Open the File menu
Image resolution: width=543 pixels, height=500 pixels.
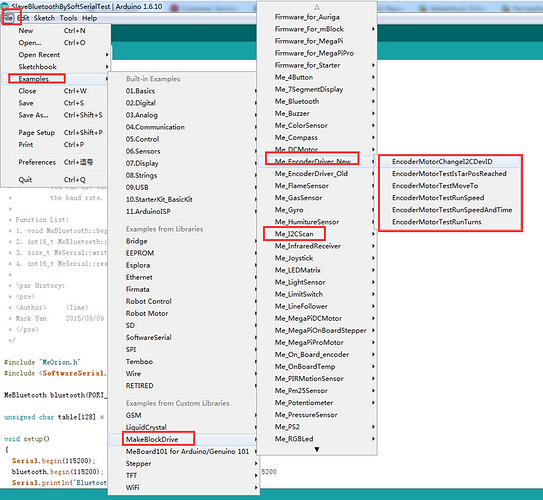(x=8, y=18)
